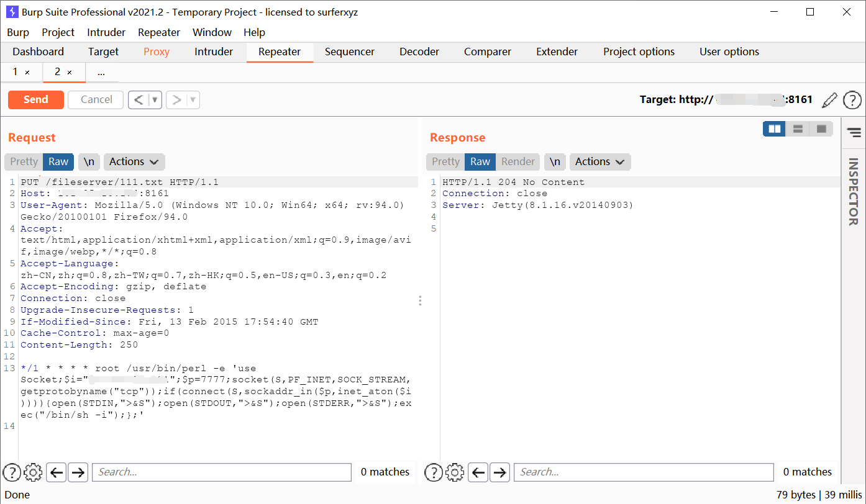Send the request
This screenshot has width=866, height=504.
(36, 100)
